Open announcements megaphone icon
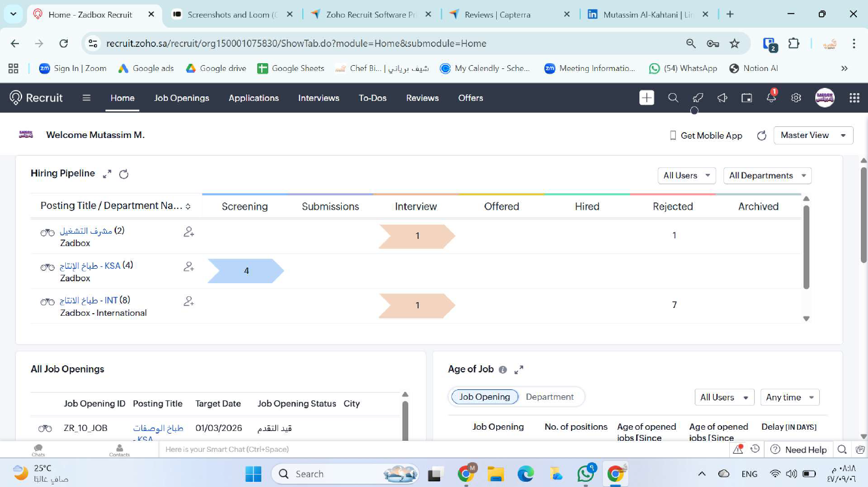868x487 pixels. 722,98
